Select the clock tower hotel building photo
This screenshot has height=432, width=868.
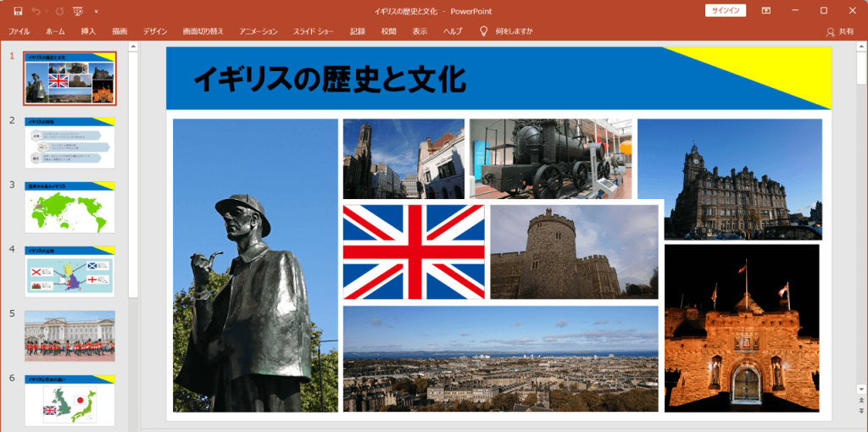(730, 180)
